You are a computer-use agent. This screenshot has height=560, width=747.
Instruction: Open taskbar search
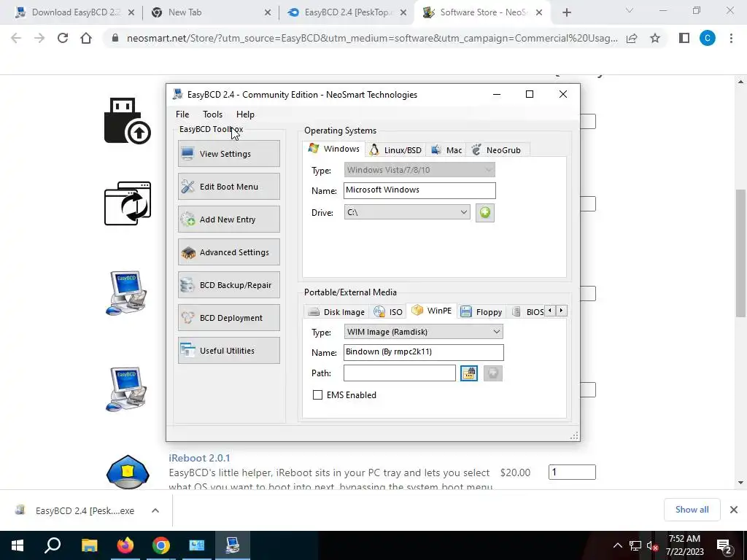53,545
